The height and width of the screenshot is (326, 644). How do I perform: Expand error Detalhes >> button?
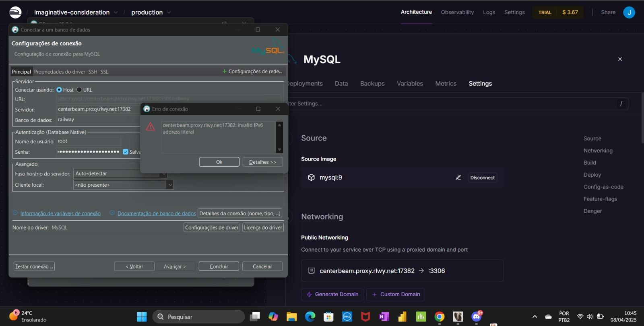[263, 162]
